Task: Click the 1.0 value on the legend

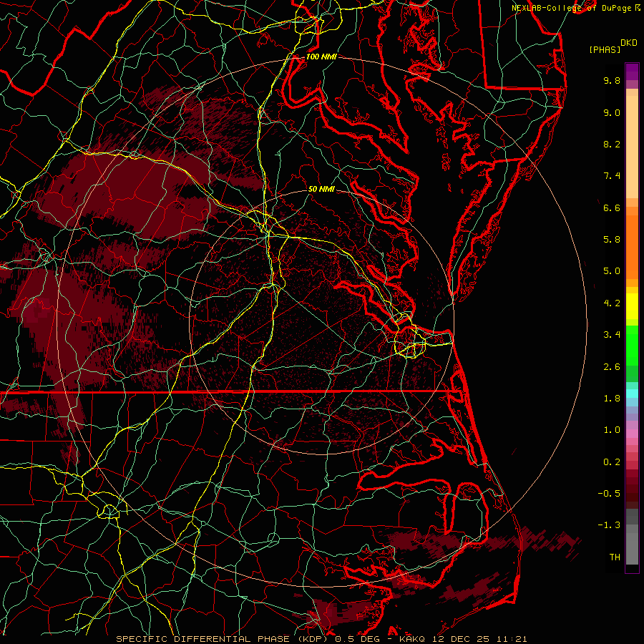Action: [612, 430]
